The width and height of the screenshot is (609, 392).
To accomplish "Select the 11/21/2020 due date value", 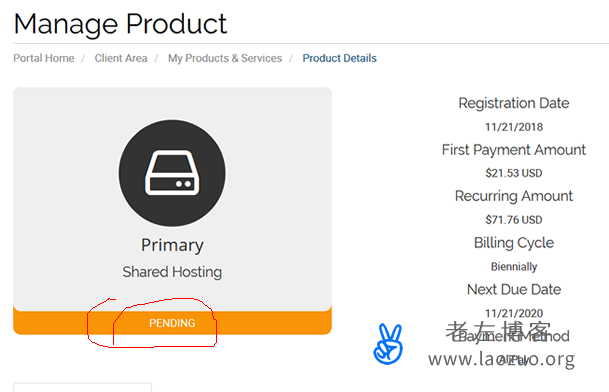I will click(514, 313).
